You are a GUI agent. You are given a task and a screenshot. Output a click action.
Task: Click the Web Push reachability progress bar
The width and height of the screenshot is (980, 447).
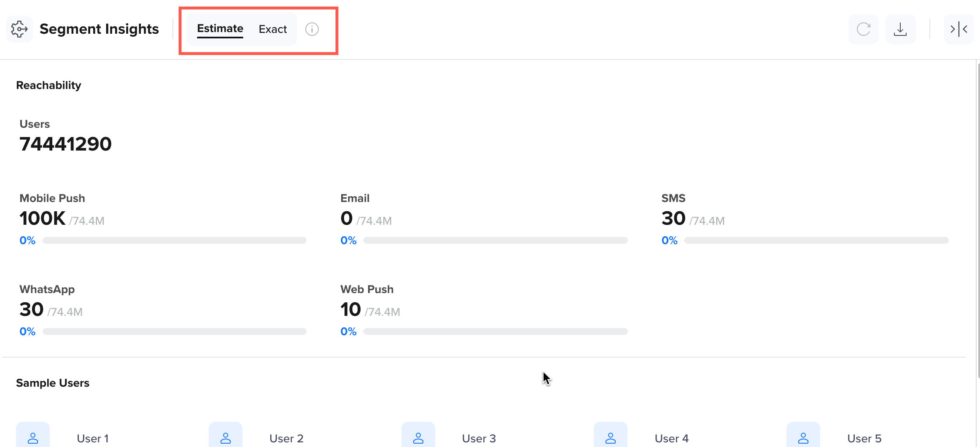point(495,331)
